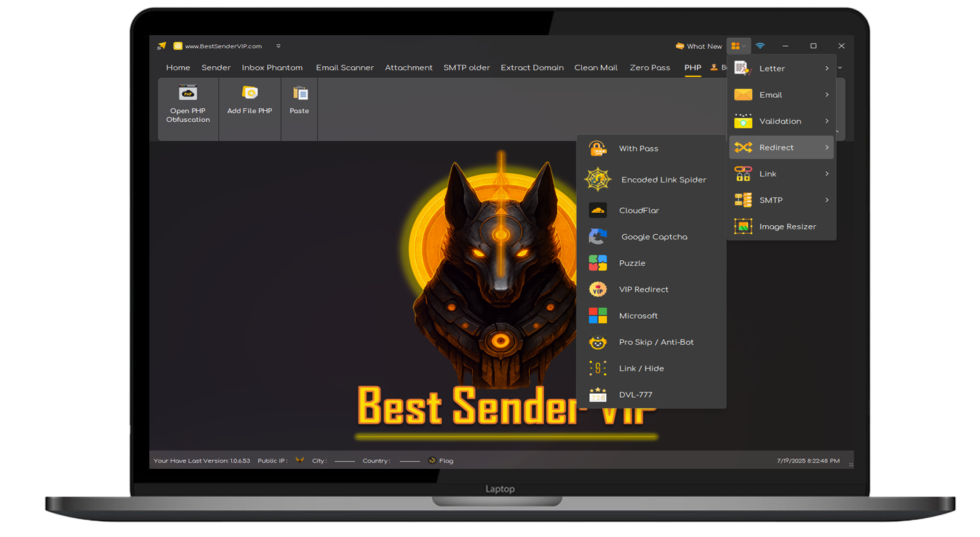Viewport: 980px width, 537px height.
Task: Click the Link lock-chain icon
Action: (x=743, y=174)
